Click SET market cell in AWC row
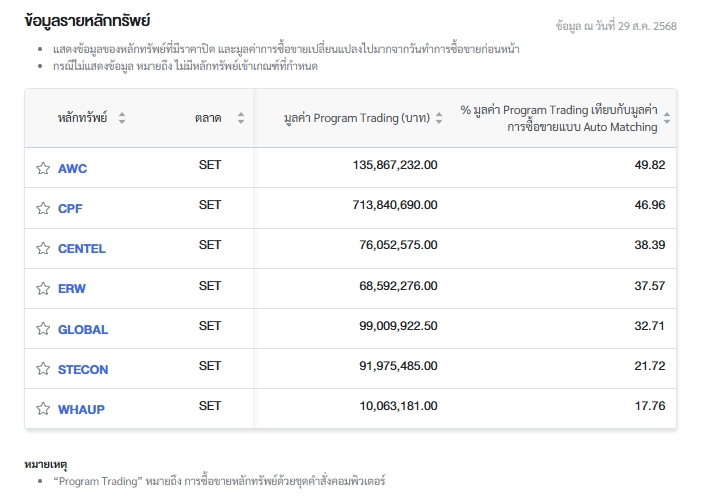Image resolution: width=702 pixels, height=501 pixels. pos(210,165)
